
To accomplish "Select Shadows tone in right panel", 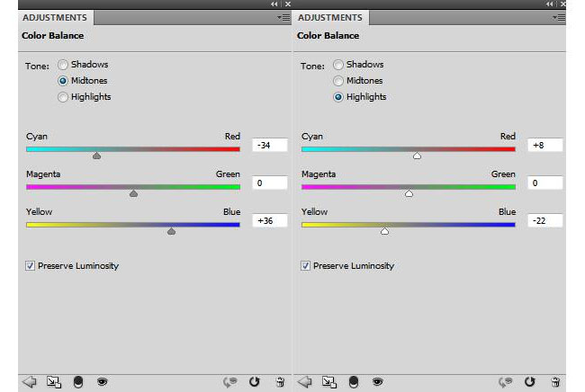I will [338, 65].
